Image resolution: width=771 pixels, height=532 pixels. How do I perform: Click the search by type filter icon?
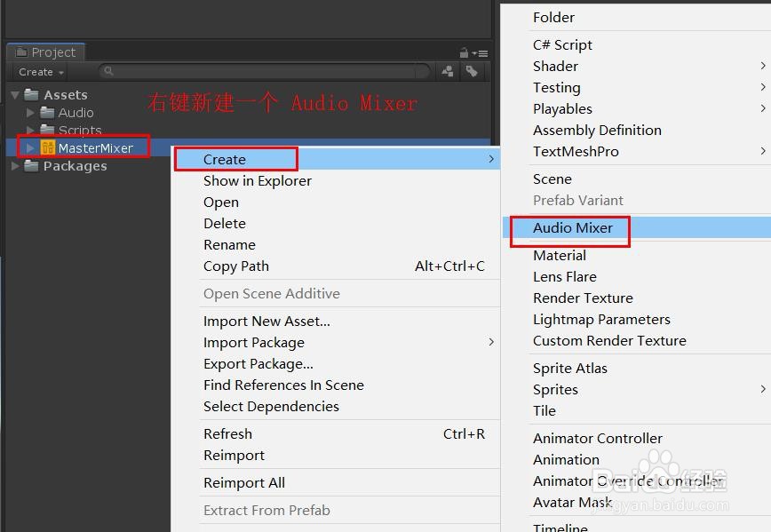(x=448, y=72)
